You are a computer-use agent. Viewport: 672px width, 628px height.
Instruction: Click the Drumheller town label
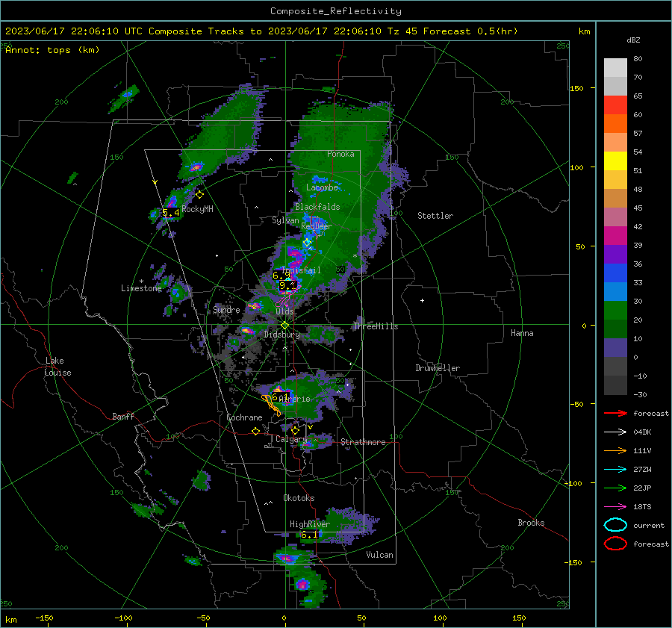tap(438, 368)
